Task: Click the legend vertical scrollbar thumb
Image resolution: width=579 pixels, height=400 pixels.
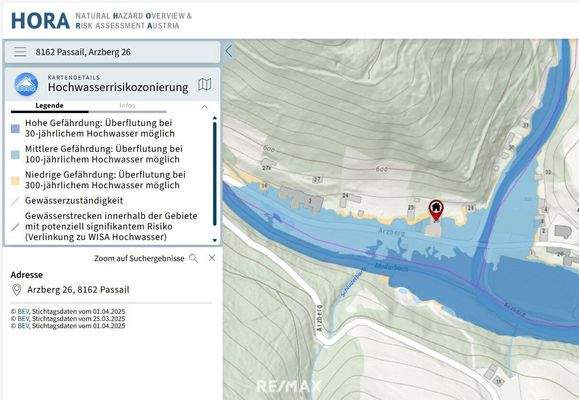Action: (x=215, y=174)
